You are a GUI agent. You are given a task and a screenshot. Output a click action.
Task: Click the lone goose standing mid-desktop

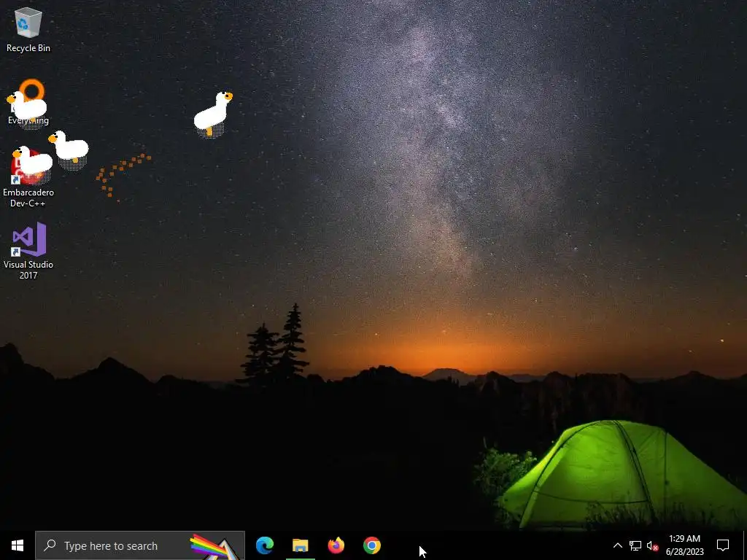click(x=213, y=114)
